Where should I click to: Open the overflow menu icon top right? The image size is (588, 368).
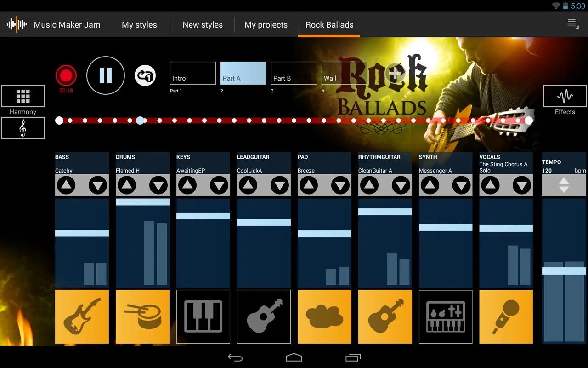(x=572, y=24)
